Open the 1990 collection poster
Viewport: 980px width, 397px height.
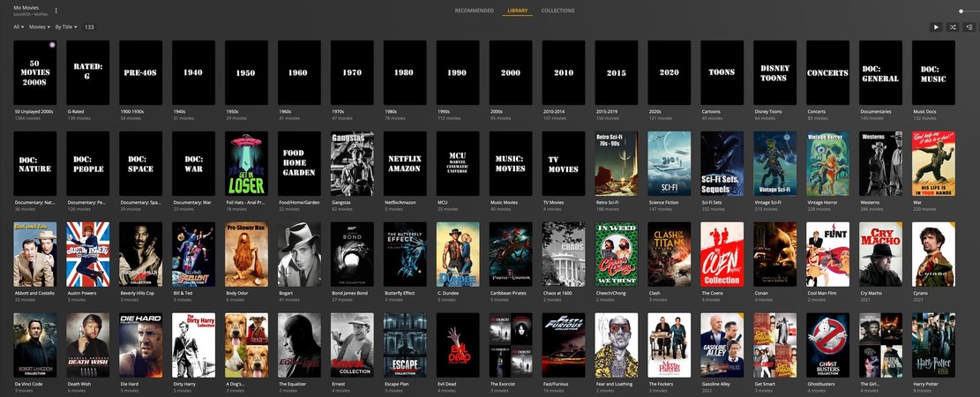[458, 72]
